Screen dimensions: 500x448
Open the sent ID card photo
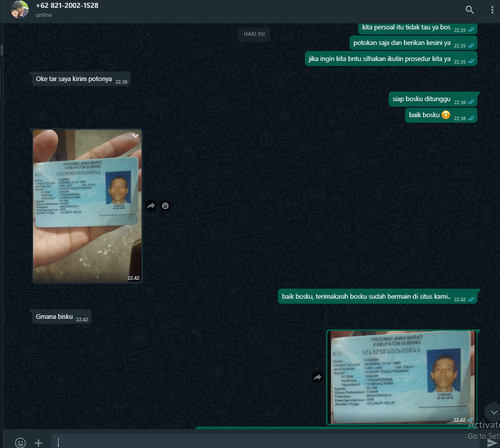tap(402, 377)
